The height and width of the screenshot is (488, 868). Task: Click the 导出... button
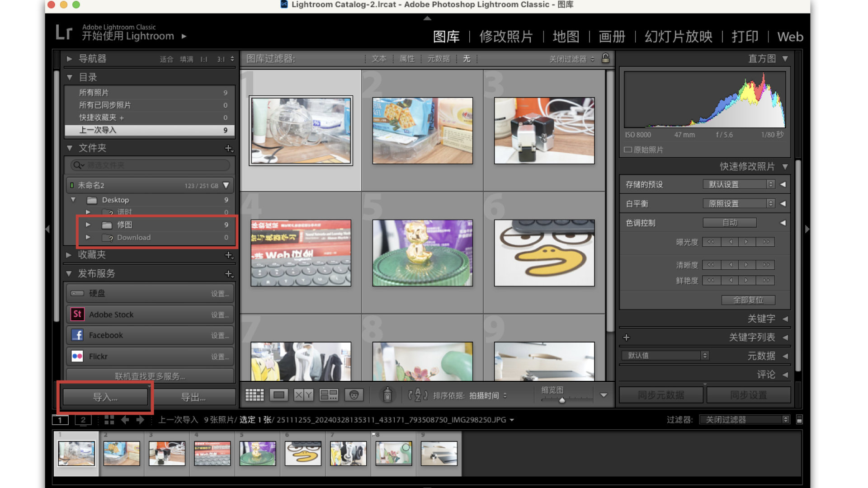coord(193,397)
